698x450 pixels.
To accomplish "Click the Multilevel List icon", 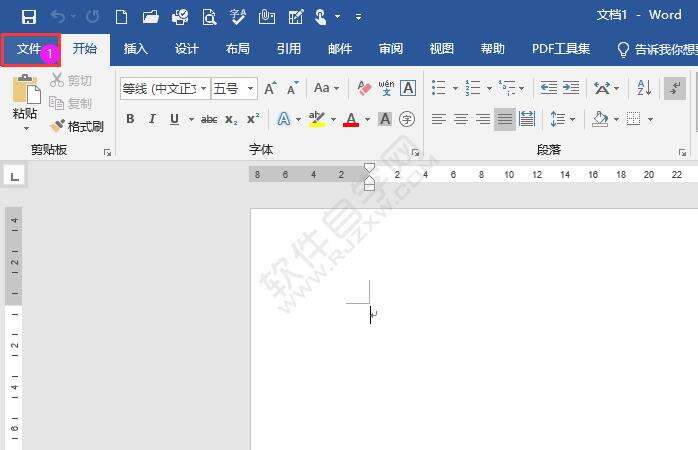I will (x=507, y=88).
